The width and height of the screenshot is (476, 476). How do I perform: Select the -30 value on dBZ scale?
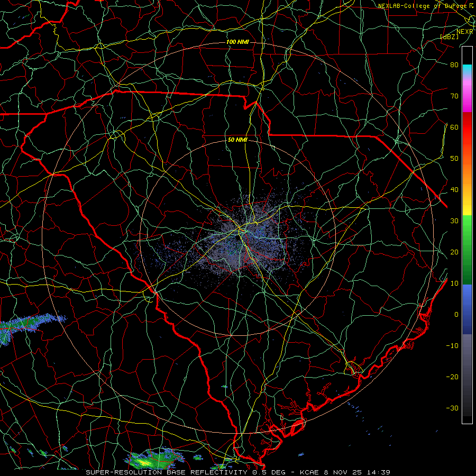pyautogui.click(x=452, y=408)
